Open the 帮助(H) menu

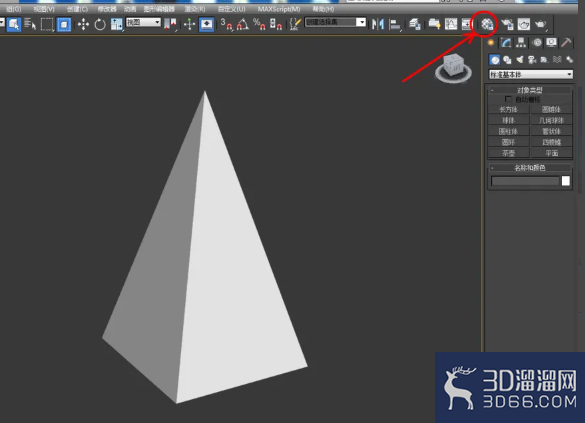[323, 9]
